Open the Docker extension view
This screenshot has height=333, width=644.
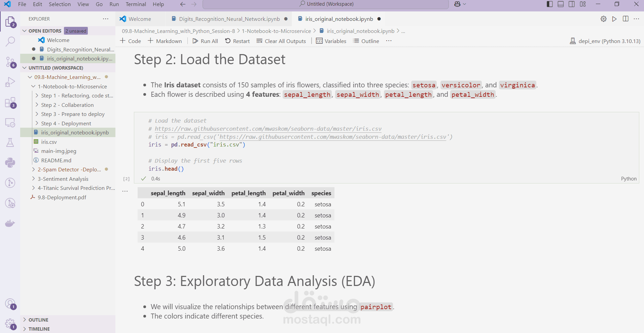point(10,223)
